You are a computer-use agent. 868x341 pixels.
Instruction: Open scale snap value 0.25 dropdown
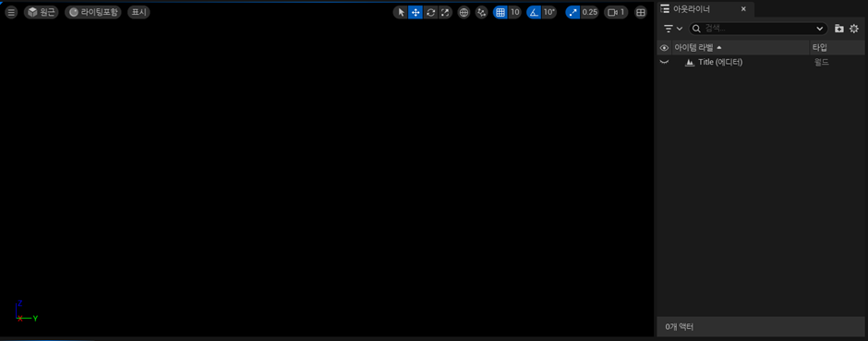[590, 12]
